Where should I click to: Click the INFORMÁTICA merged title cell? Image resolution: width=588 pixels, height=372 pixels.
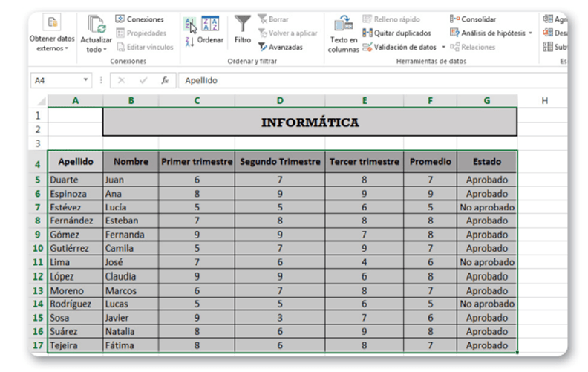coord(310,123)
